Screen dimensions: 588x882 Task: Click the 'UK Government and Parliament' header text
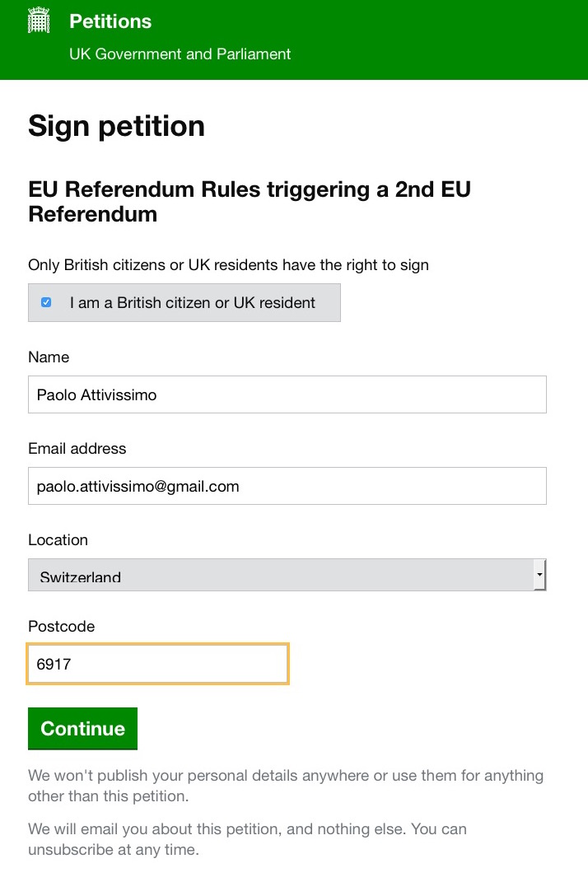[x=180, y=54]
